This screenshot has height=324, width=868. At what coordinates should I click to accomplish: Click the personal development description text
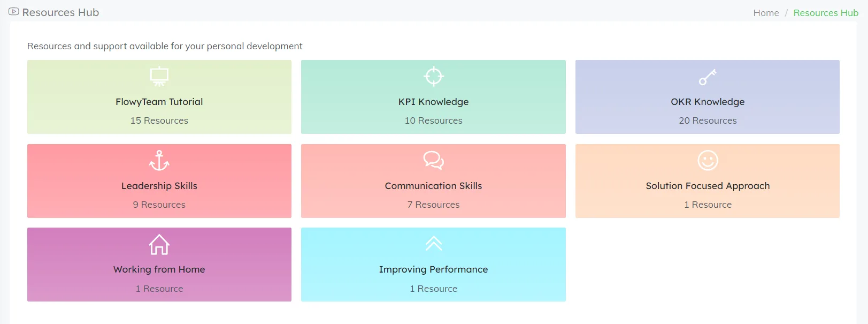click(x=165, y=46)
